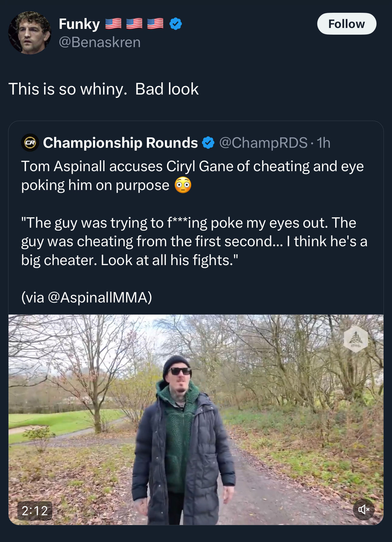Open the Funky display name
Viewport: 392px width, 542px height.
79,24
